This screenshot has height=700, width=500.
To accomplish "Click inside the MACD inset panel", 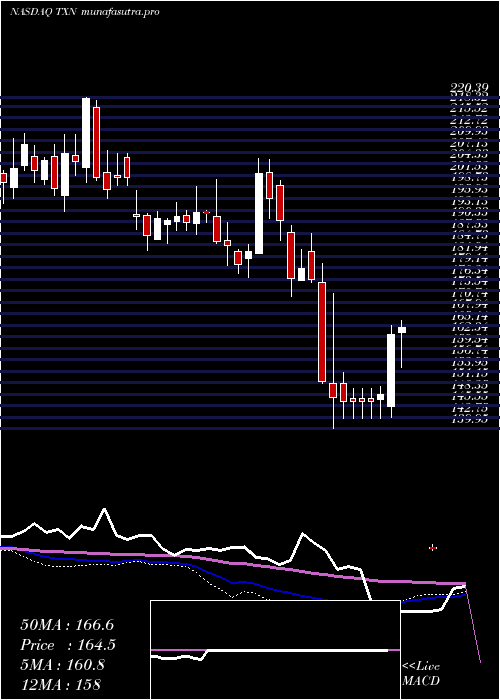I will pos(275,650).
